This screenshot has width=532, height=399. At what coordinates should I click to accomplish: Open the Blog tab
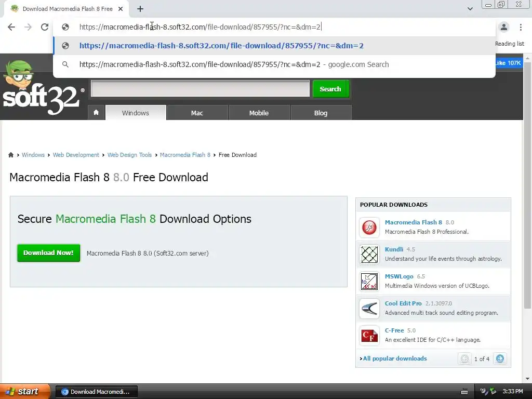pos(321,113)
